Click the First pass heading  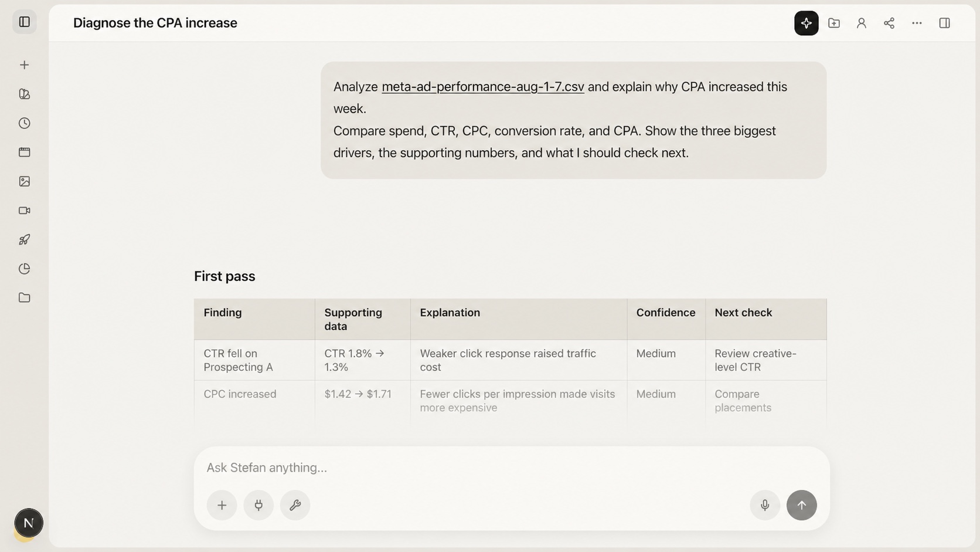(x=224, y=276)
